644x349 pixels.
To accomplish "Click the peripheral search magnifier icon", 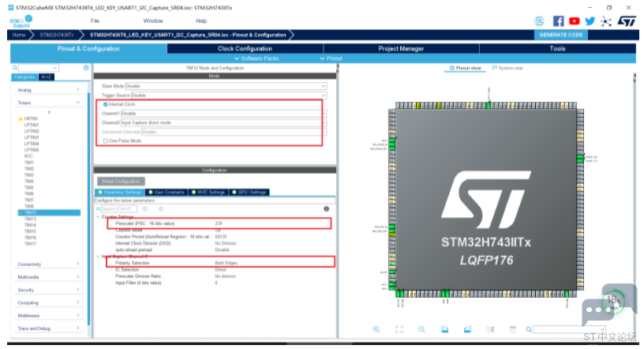I will click(x=15, y=67).
